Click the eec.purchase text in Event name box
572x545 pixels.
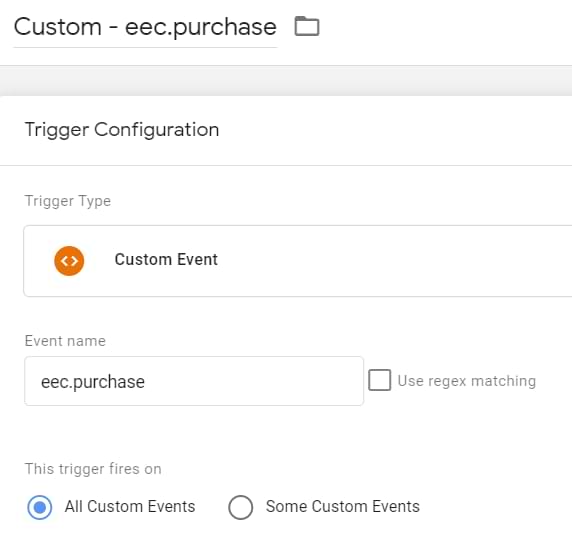tap(93, 382)
